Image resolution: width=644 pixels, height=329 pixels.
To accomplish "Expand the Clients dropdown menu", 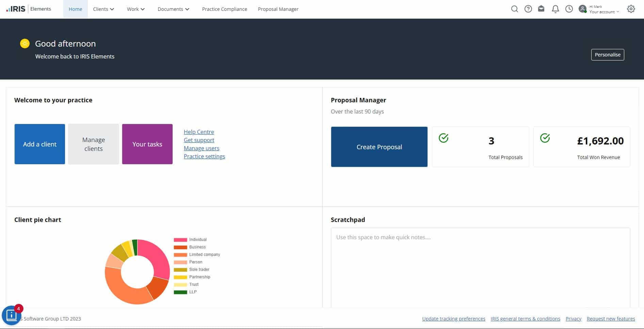I will [x=103, y=9].
